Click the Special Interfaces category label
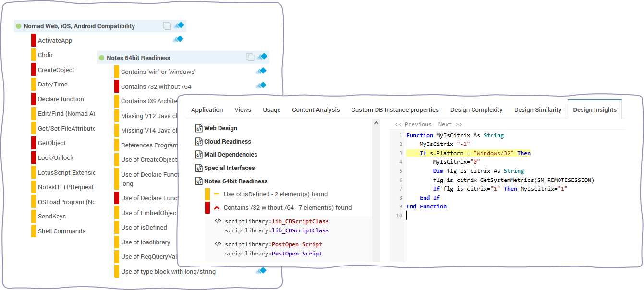This screenshot has height=290, width=644. [x=230, y=168]
